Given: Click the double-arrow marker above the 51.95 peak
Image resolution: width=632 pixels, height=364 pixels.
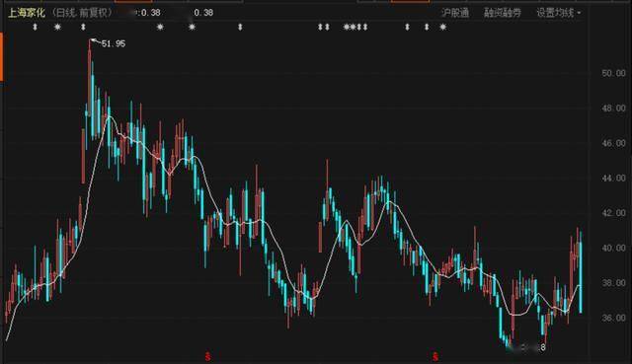Looking at the screenshot, I should (x=83, y=27).
